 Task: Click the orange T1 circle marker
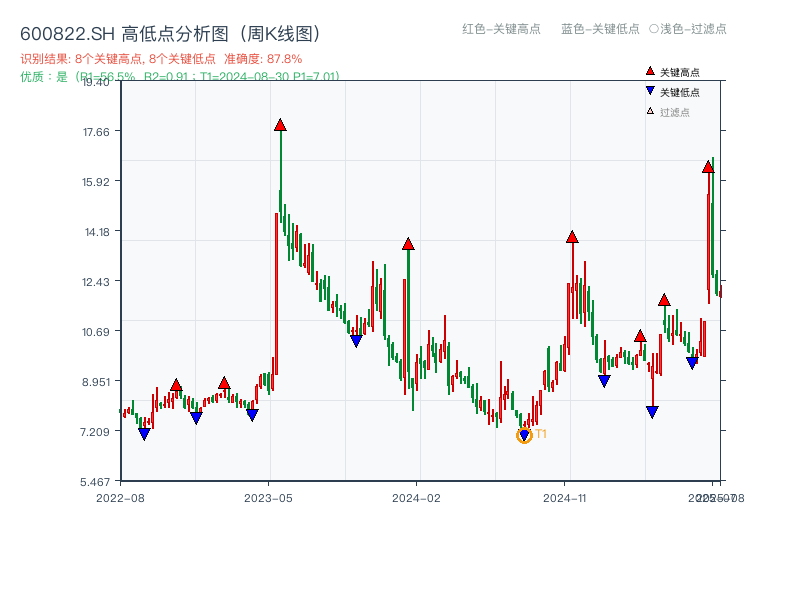(524, 435)
